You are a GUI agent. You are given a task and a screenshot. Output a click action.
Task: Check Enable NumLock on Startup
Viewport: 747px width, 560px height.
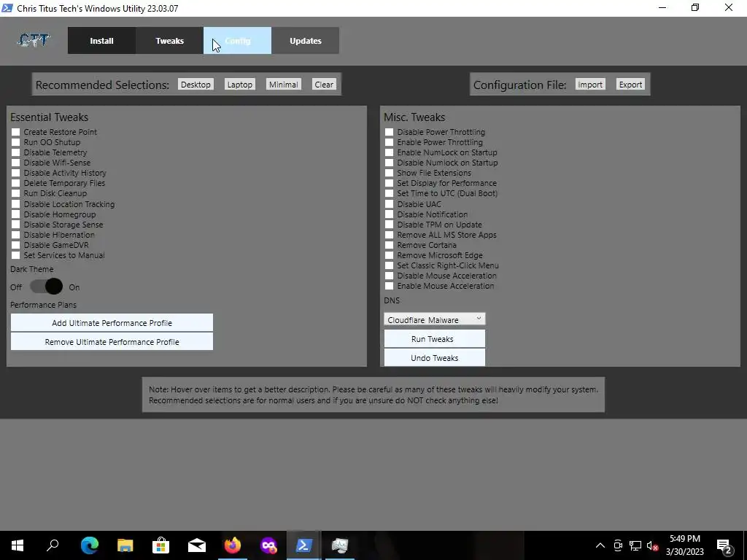(390, 152)
